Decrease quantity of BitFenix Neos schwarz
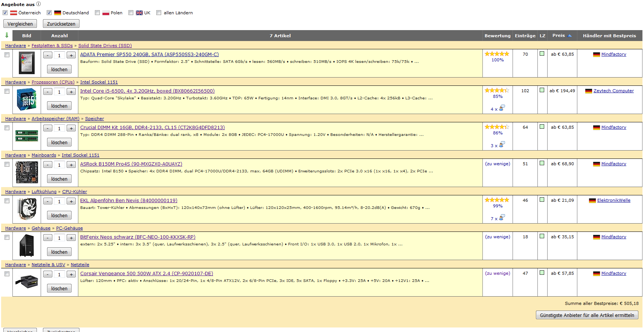This screenshot has height=332, width=644. point(48,238)
